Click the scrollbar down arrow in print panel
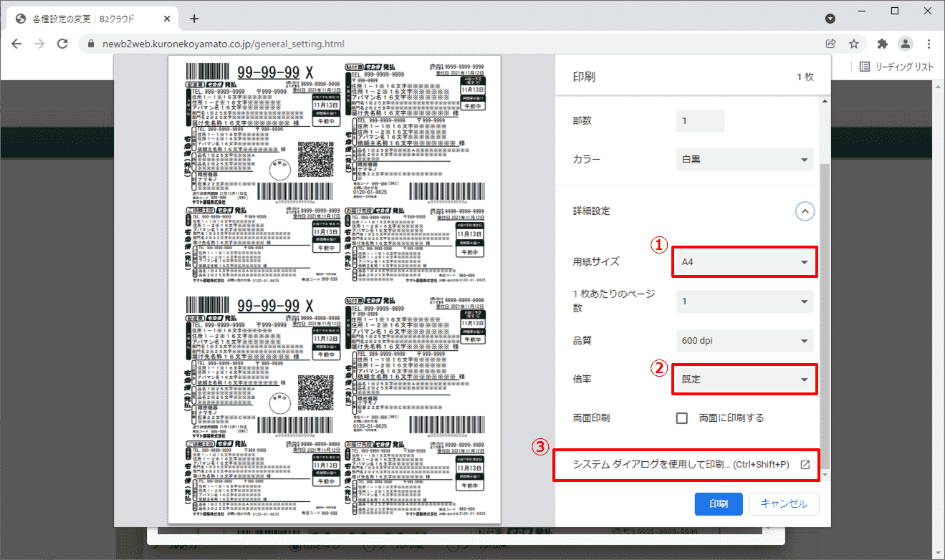The image size is (945, 560). pyautogui.click(x=825, y=475)
